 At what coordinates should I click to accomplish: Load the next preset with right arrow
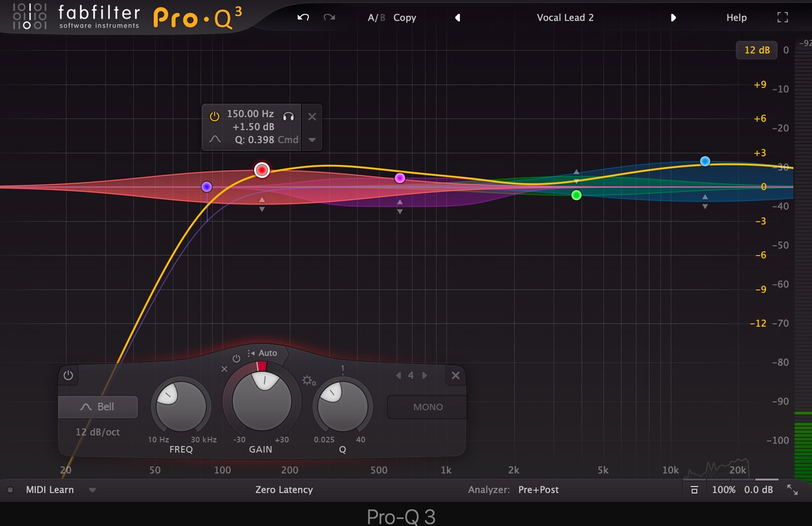674,18
